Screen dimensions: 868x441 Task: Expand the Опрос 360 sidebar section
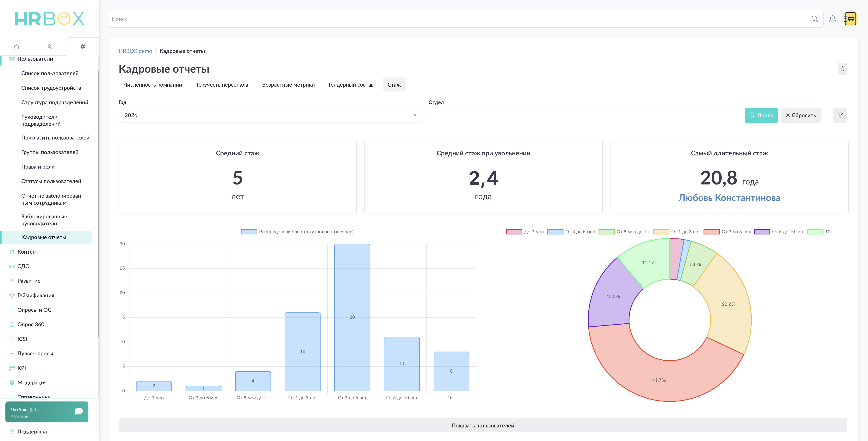pos(31,324)
